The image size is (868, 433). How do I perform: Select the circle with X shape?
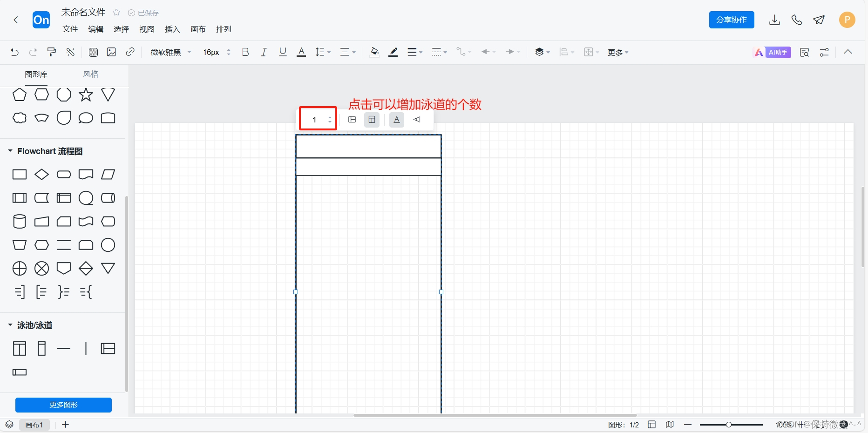click(x=41, y=268)
